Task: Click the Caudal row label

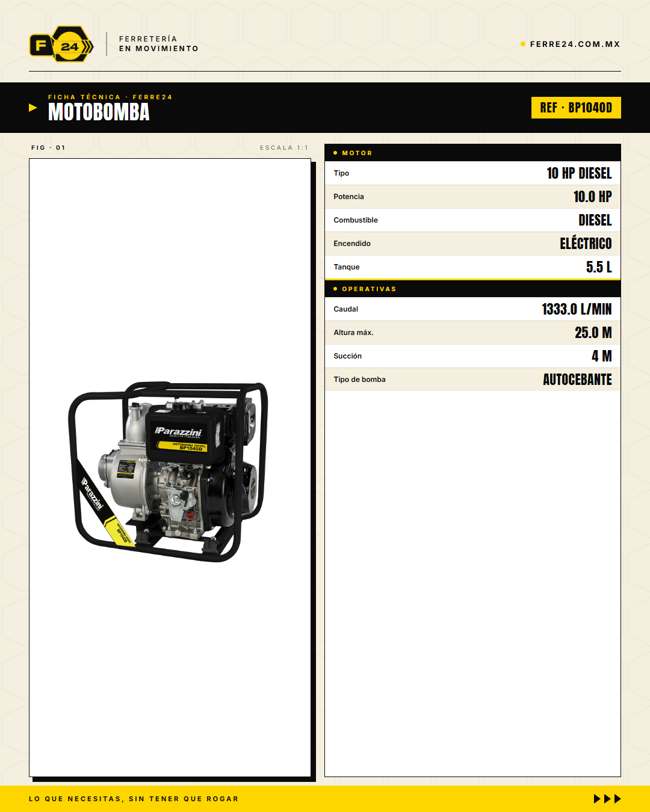Action: [346, 309]
